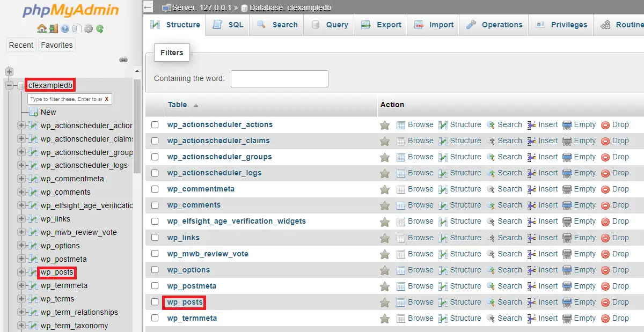Check the wp_posts row checkbox
This screenshot has height=332, width=644.
click(155, 302)
